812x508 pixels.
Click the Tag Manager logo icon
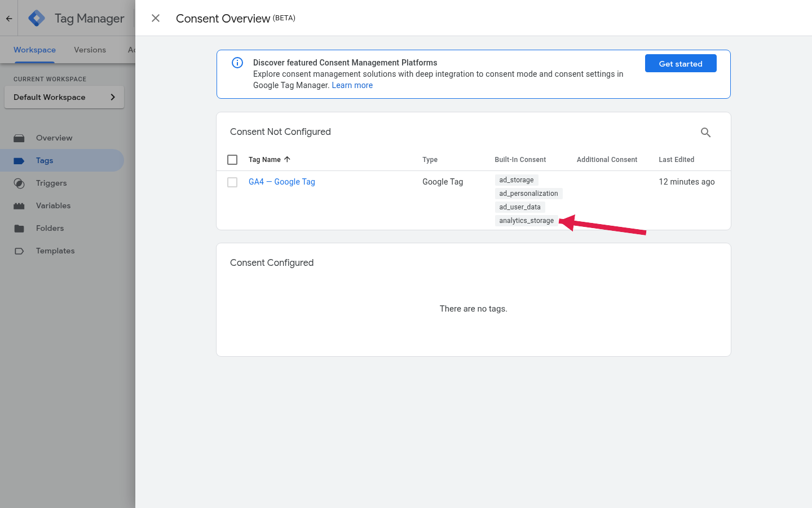[x=37, y=18]
